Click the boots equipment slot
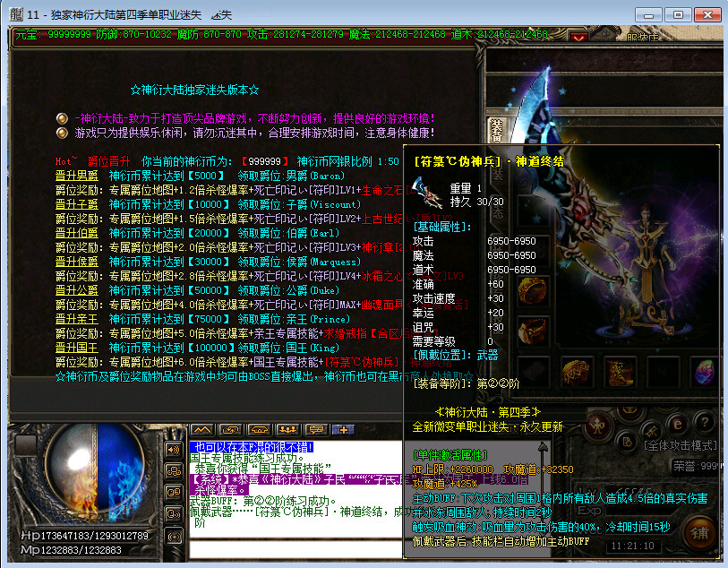The height and width of the screenshot is (568, 728). pyautogui.click(x=620, y=372)
